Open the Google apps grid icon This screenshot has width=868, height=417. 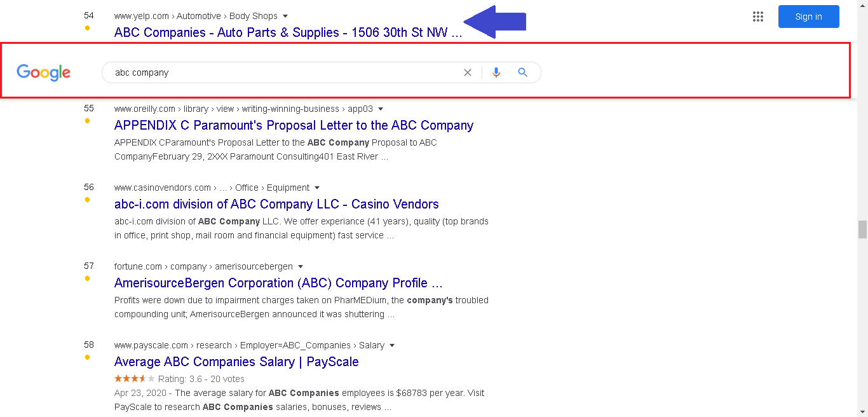click(x=758, y=17)
